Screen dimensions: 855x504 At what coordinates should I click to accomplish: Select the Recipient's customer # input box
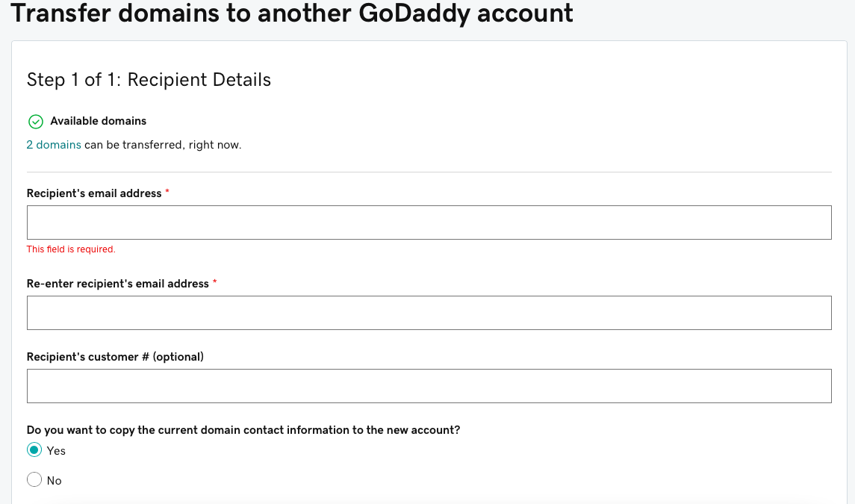(x=429, y=386)
